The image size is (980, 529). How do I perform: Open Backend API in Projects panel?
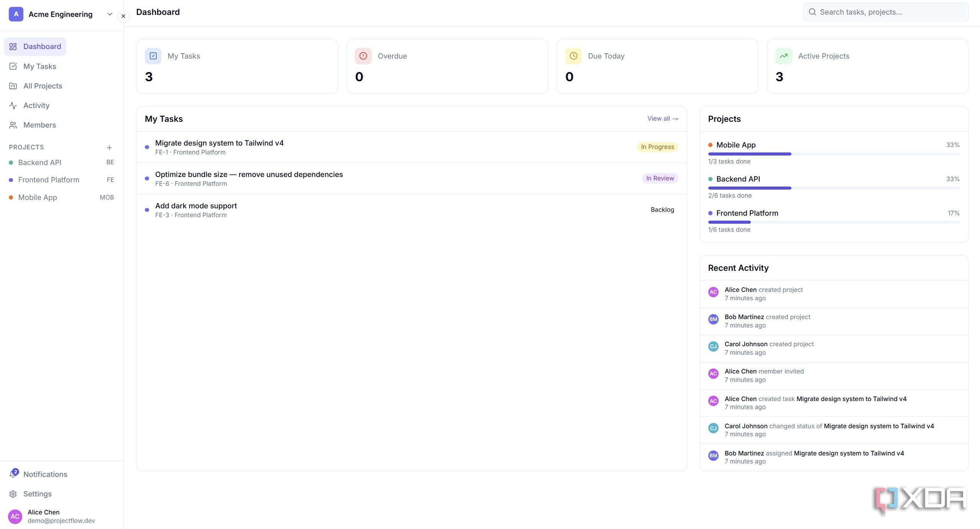click(x=738, y=179)
